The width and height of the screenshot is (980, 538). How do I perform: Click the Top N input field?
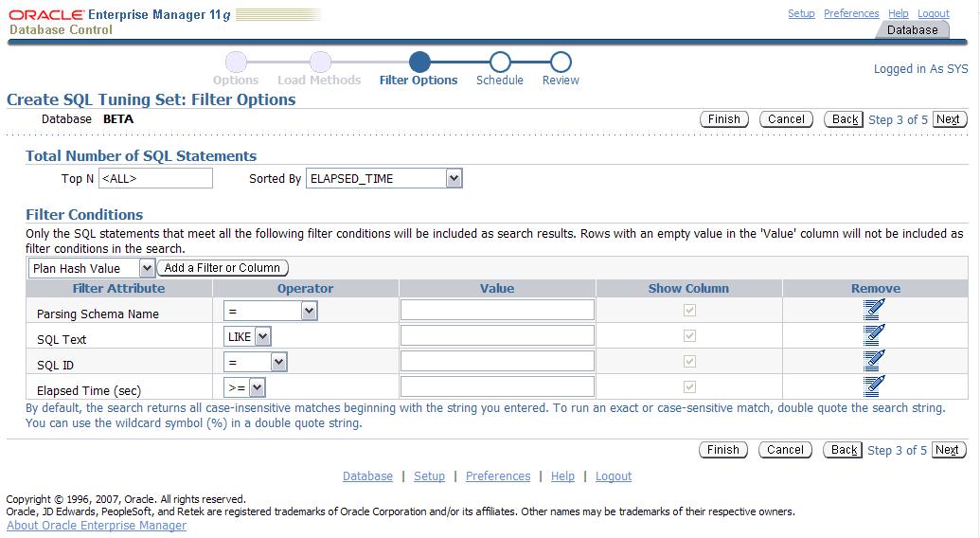point(155,178)
